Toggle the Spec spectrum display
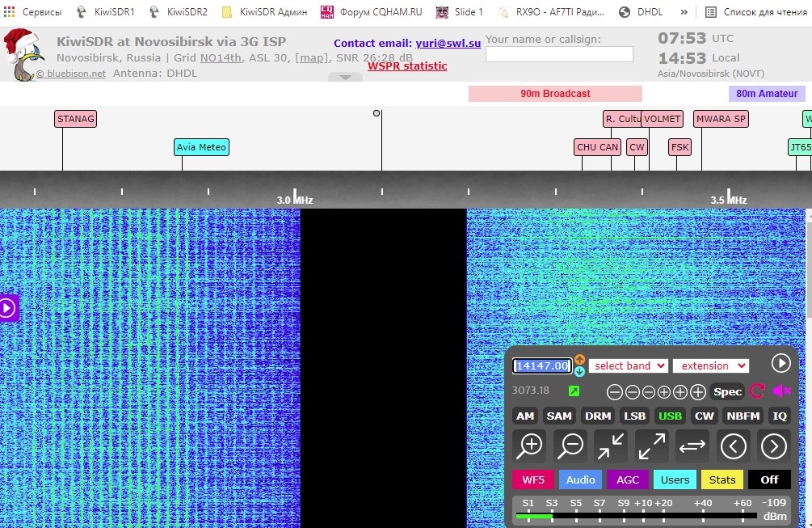812x528 pixels. 727,391
